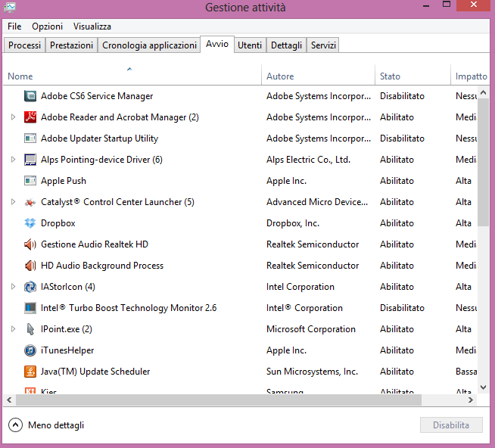Switch to the Processi tab

click(x=25, y=45)
